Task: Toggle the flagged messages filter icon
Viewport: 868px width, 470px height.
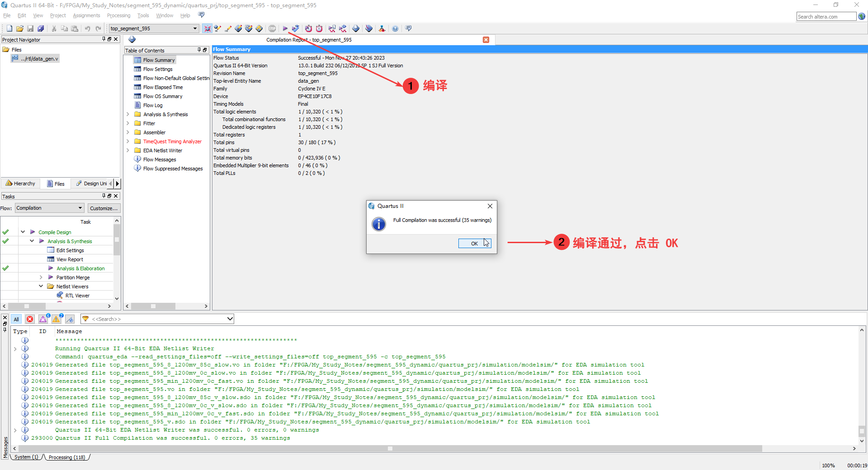Action: pos(70,319)
